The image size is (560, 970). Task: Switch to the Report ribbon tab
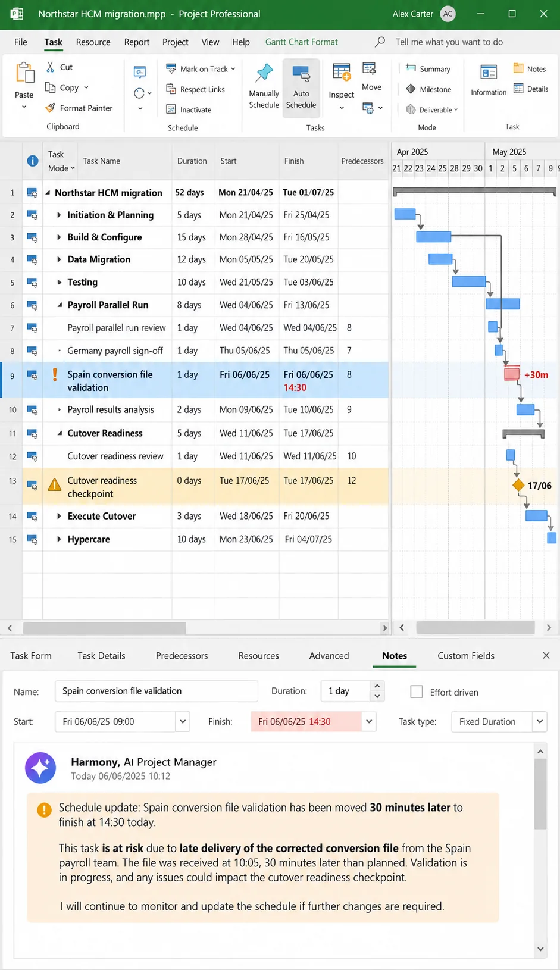[x=137, y=42]
